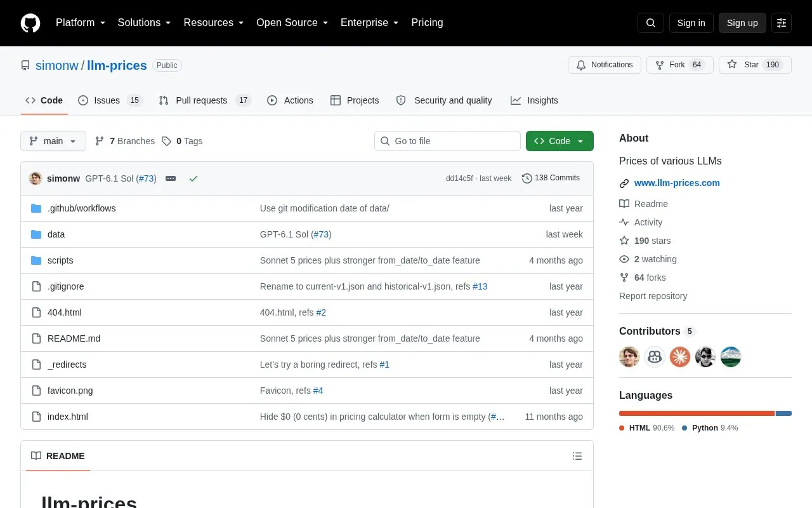Expand the Solutions menu

click(145, 23)
